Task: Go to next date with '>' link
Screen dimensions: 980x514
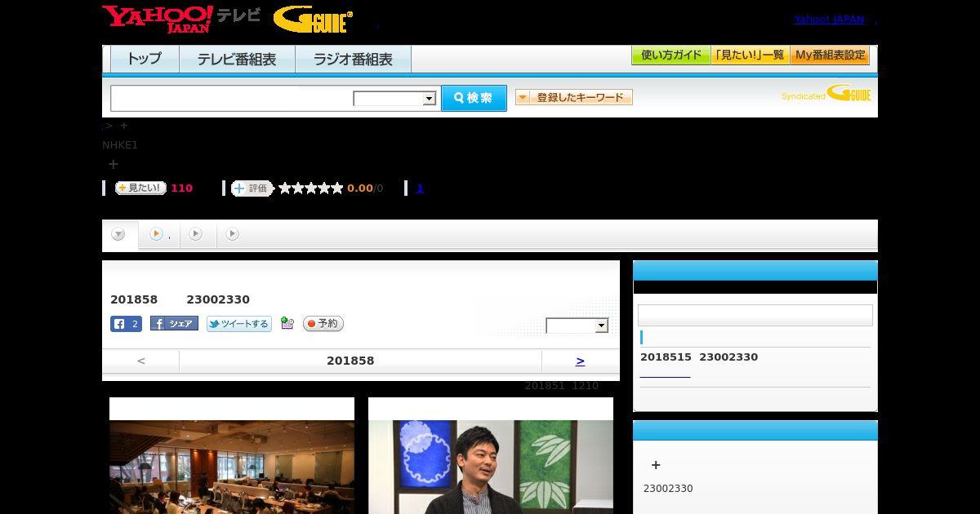Action: coord(580,361)
